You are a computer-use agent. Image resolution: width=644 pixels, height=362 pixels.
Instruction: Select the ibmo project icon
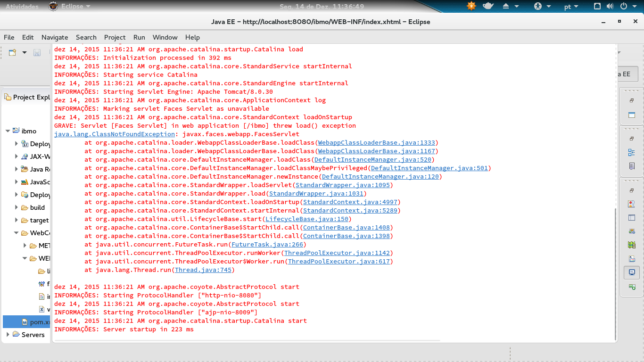16,131
